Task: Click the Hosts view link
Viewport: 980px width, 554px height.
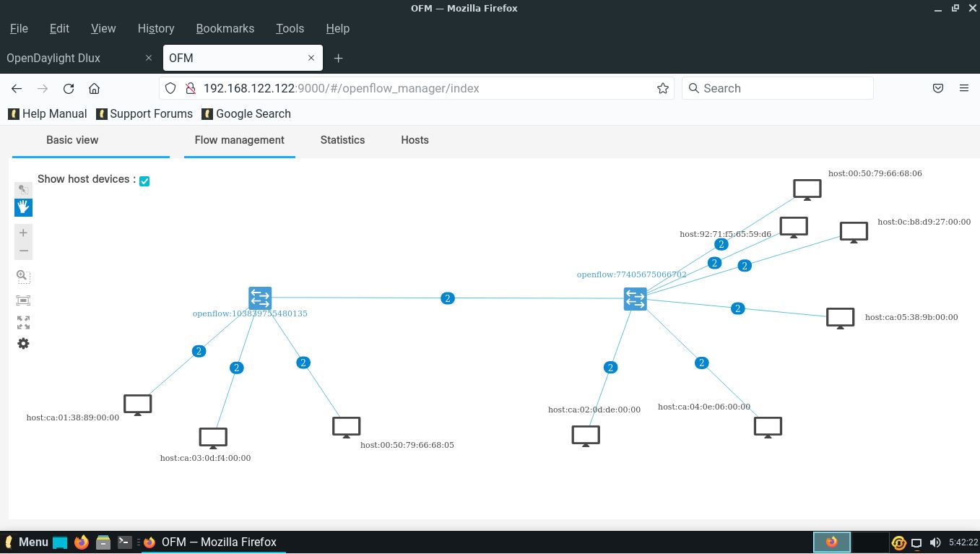Action: coord(415,140)
